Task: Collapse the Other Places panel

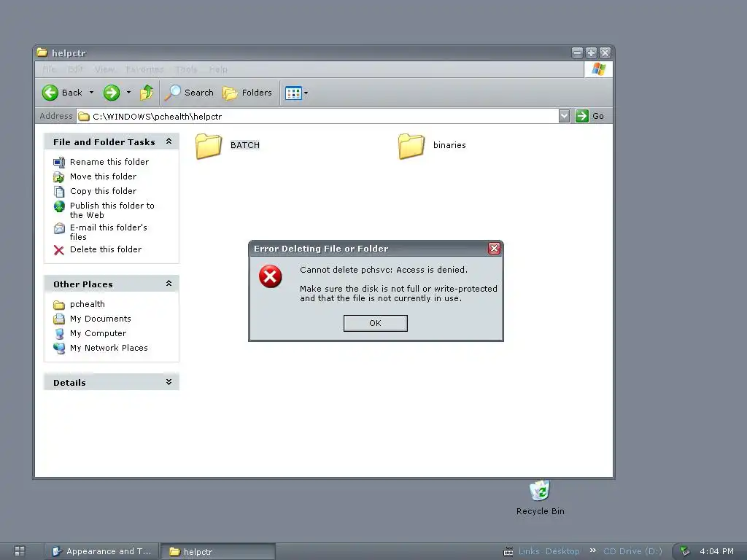Action: 169,284
